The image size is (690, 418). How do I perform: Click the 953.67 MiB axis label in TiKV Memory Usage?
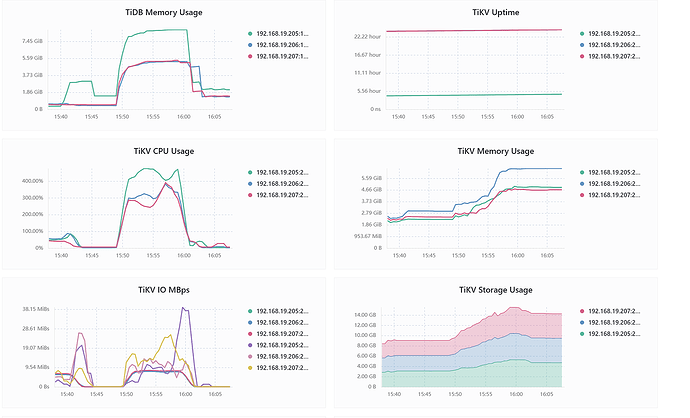coord(367,236)
